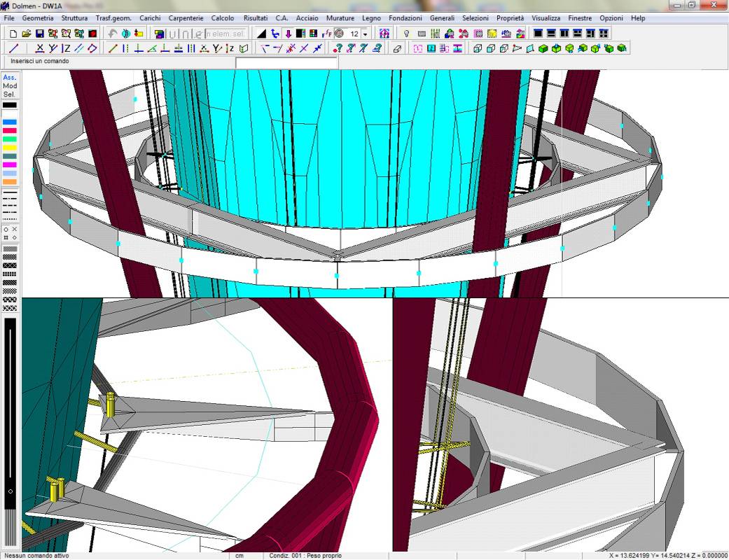
Task: Select the X cross point marker style
Action: [x=15, y=230]
